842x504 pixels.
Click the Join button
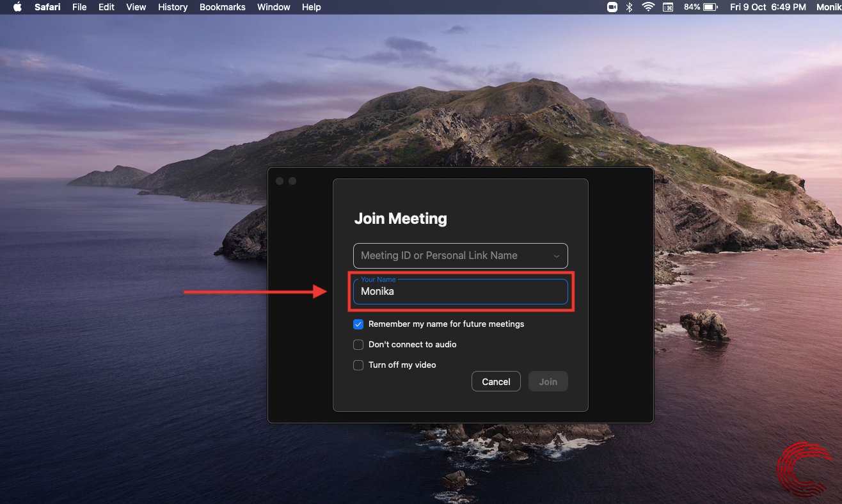(x=548, y=381)
